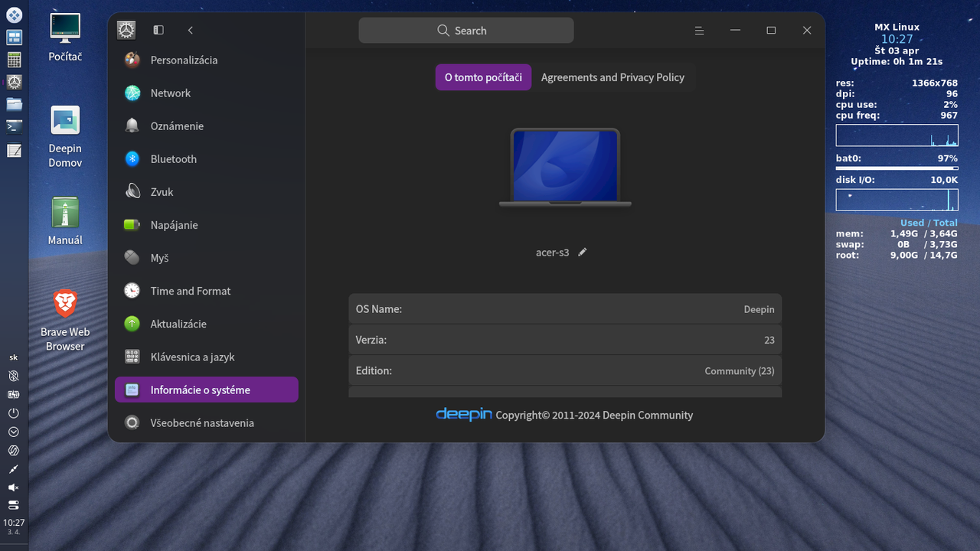
Task: Click the sk keyboard layout indicator
Action: tap(14, 357)
